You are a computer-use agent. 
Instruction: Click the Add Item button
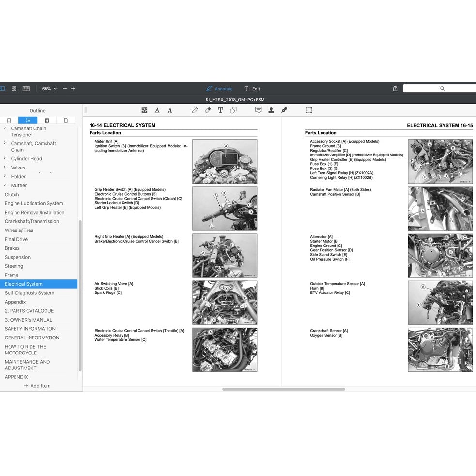pos(37,386)
